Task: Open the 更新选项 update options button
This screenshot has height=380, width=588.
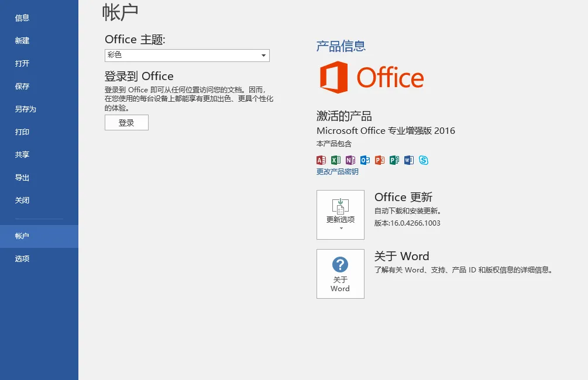Action: [341, 215]
